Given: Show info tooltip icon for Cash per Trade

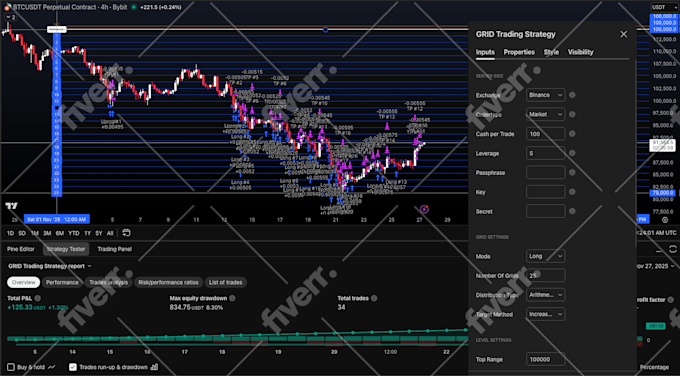Looking at the screenshot, I should (572, 134).
